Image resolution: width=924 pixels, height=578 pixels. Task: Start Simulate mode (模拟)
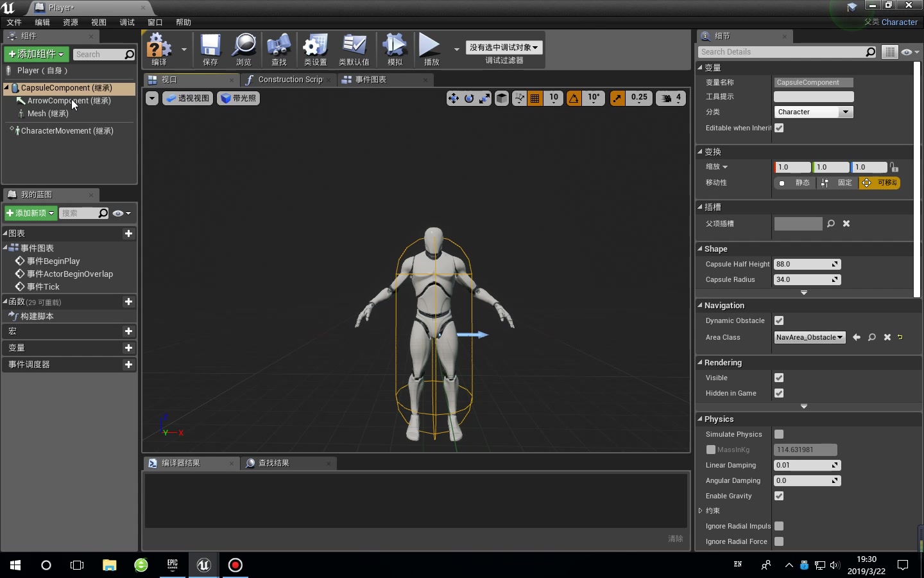click(394, 49)
